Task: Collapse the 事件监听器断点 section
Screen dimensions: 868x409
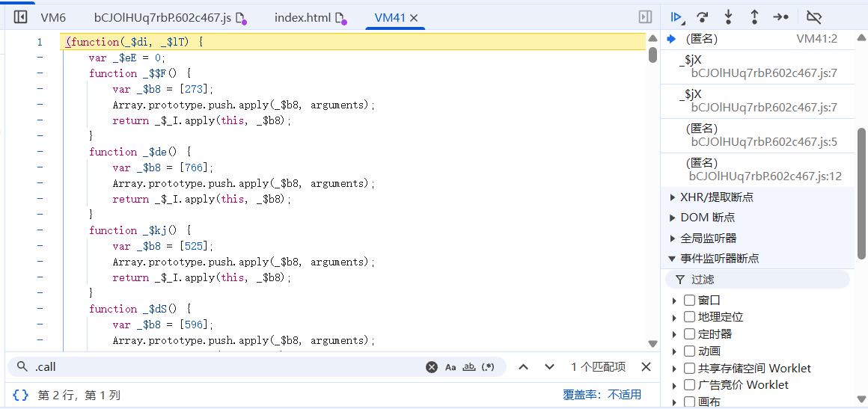Action: click(x=718, y=259)
